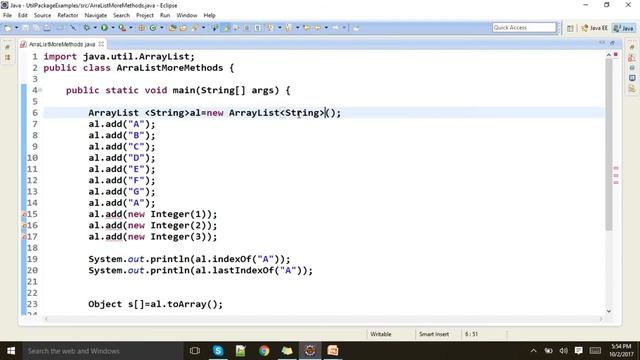The image size is (640, 360).
Task: Click the Save toolbar icon
Action: tap(26, 28)
